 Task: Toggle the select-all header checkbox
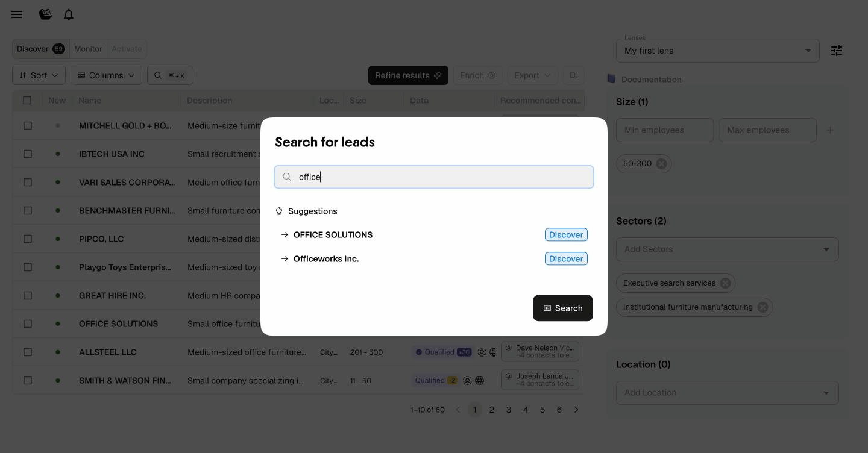tap(27, 101)
